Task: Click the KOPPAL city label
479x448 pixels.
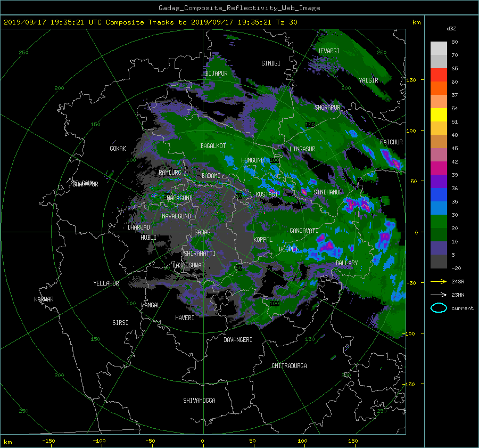Action: pos(263,240)
